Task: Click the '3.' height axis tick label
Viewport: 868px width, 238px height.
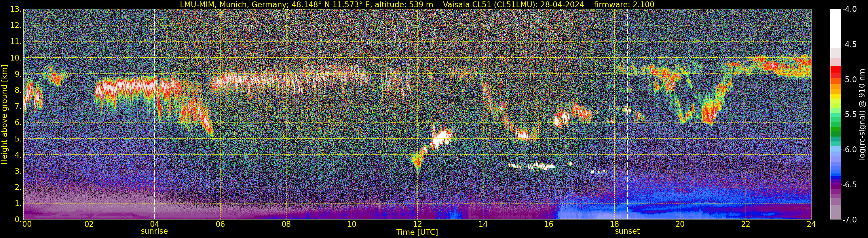Action: 18,171
